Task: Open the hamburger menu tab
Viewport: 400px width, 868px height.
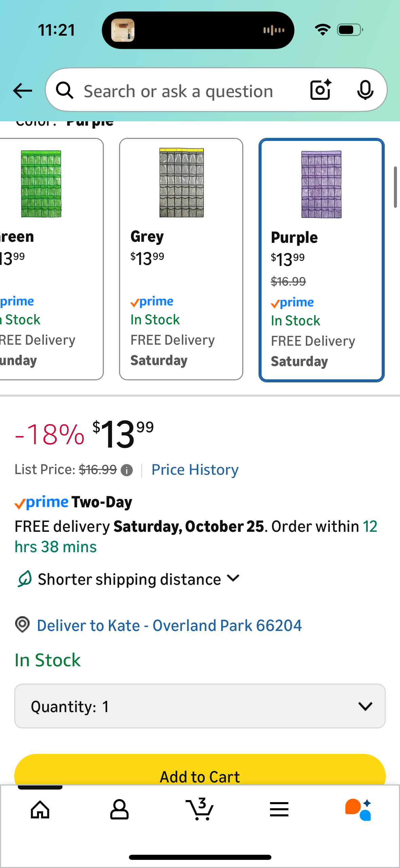Action: pos(279,810)
